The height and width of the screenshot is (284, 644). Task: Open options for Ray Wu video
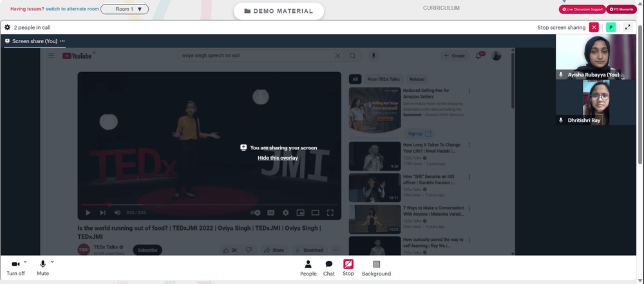coord(469,240)
